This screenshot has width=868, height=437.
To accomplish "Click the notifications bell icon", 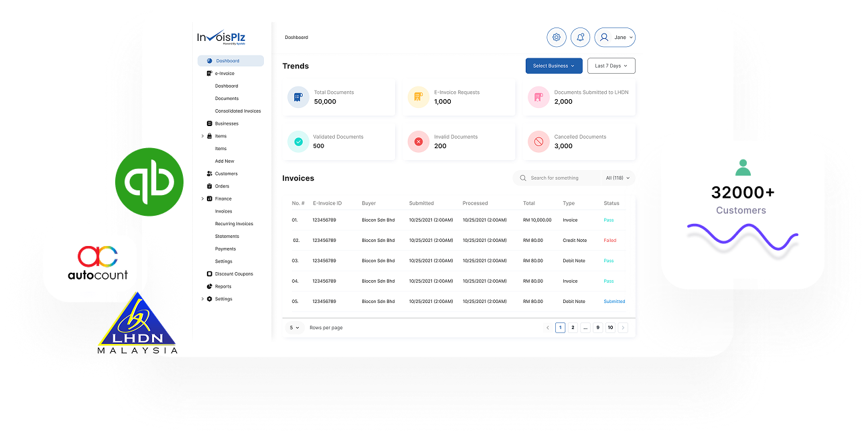I will (580, 38).
